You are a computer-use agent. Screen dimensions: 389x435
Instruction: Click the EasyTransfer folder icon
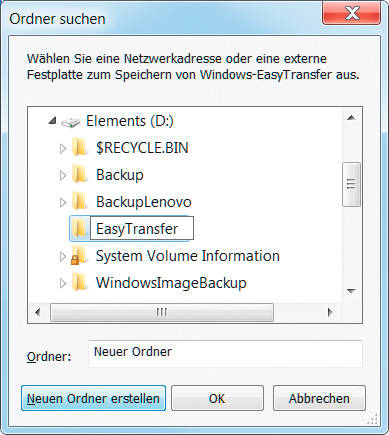coord(80,229)
